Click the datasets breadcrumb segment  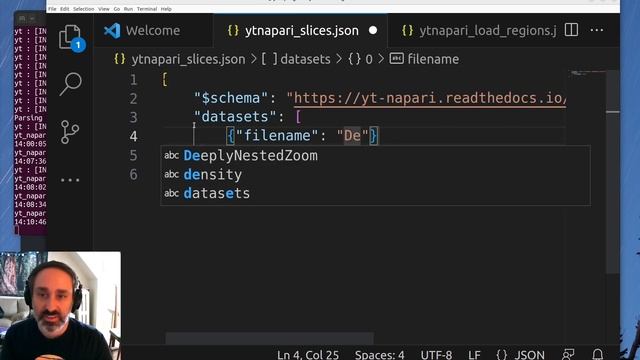pyautogui.click(x=296, y=59)
